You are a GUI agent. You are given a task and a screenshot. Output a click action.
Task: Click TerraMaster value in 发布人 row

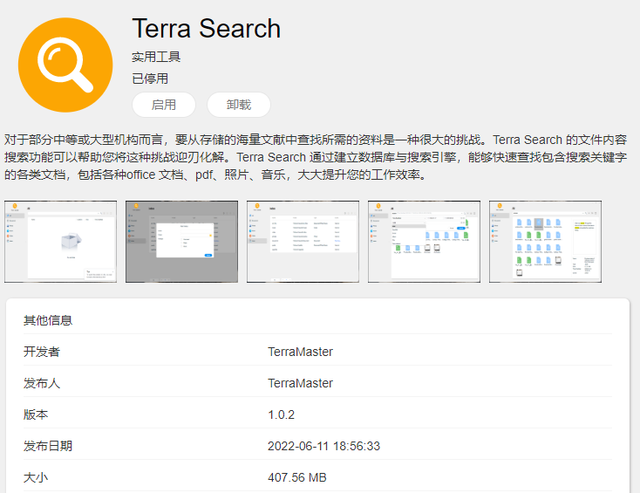[x=300, y=383]
